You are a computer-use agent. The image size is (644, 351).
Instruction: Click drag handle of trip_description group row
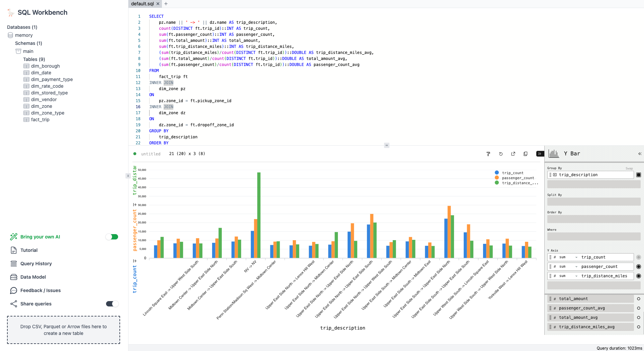tap(550, 175)
